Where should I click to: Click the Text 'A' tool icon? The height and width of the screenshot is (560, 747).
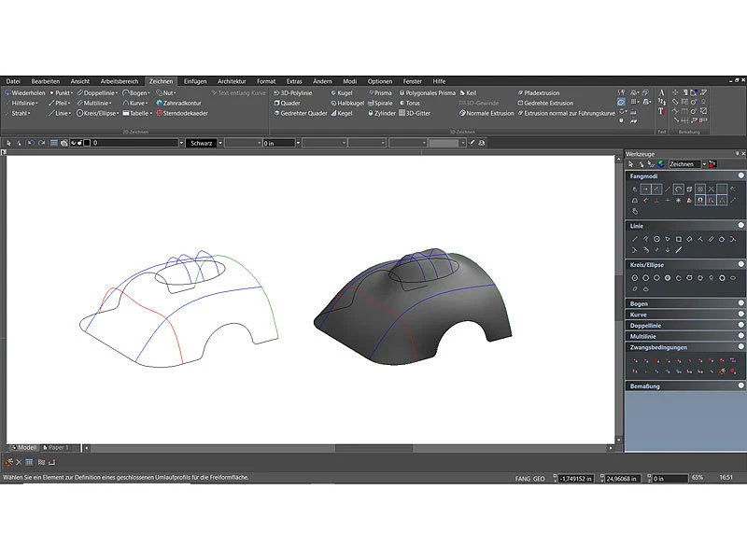click(x=661, y=92)
